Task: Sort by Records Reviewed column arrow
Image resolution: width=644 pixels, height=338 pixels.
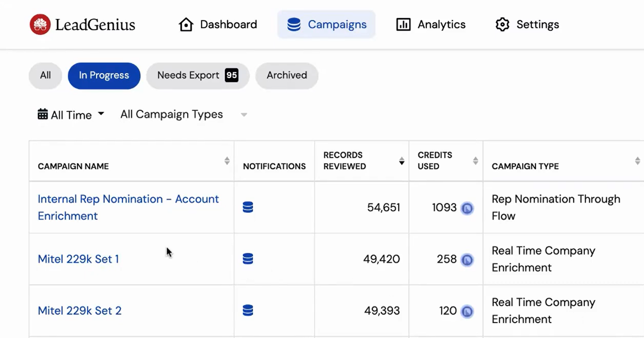Action: click(402, 161)
